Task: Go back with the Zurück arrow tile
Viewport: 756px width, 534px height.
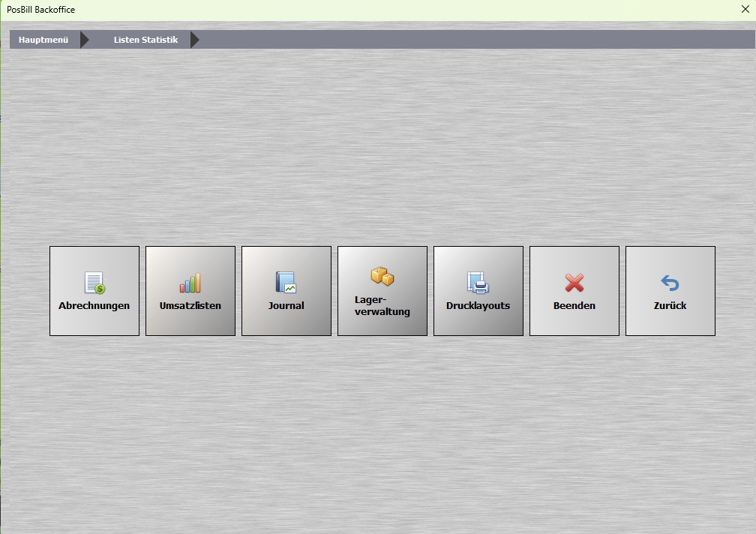Action: (x=670, y=291)
